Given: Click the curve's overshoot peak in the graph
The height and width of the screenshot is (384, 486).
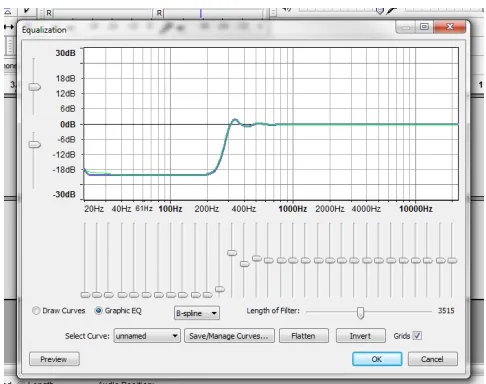Looking at the screenshot, I should pyautogui.click(x=235, y=119).
